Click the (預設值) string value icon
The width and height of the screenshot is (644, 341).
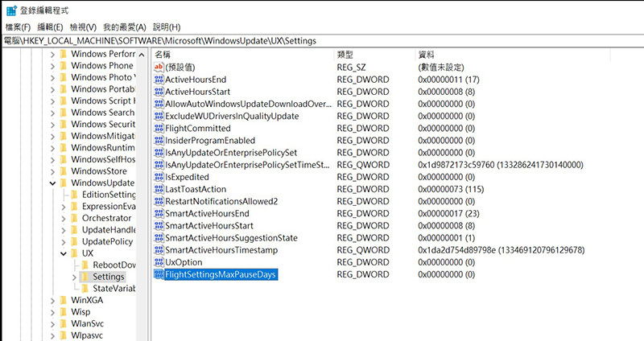click(159, 67)
